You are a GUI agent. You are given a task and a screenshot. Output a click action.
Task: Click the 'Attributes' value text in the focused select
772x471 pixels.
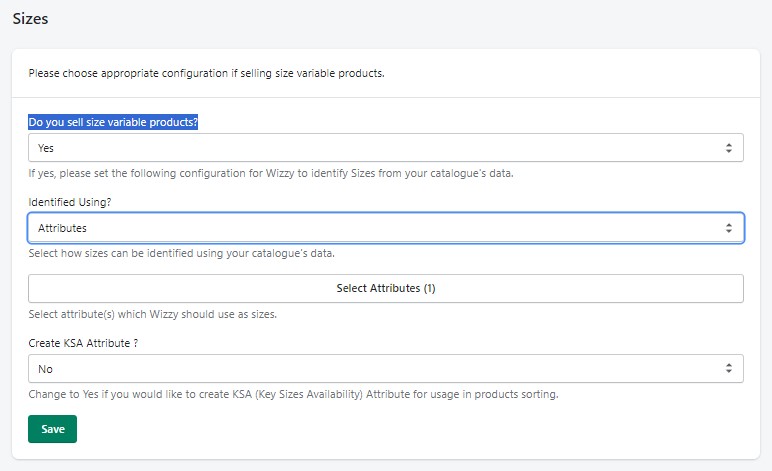click(62, 228)
